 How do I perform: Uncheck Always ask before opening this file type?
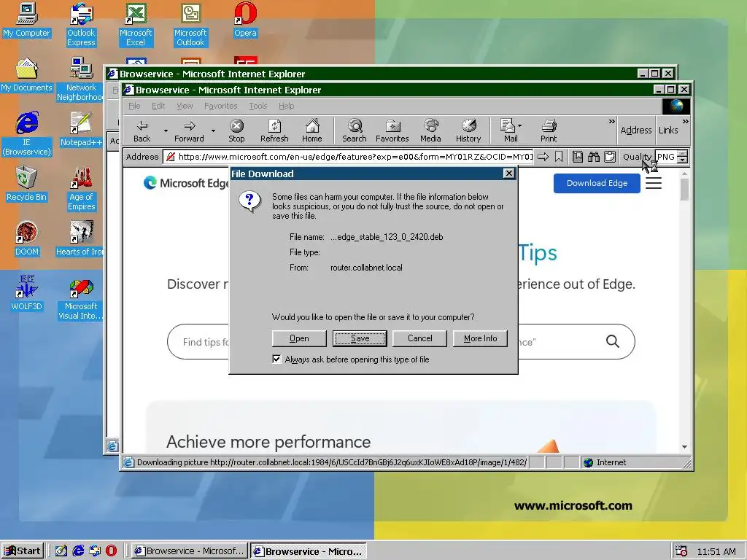pyautogui.click(x=276, y=359)
